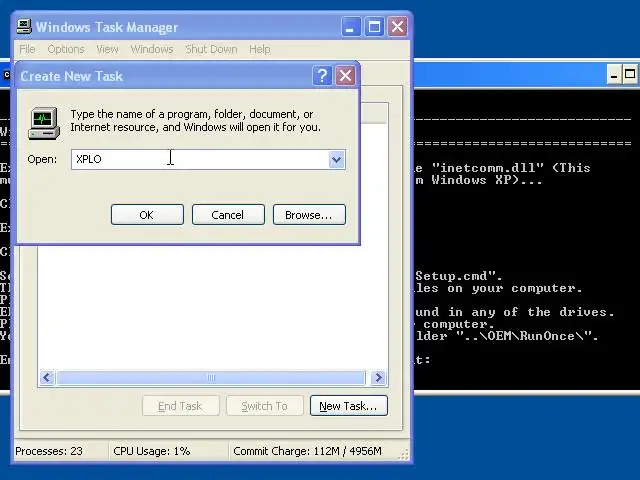Close the Create New Task dialog

point(345,76)
